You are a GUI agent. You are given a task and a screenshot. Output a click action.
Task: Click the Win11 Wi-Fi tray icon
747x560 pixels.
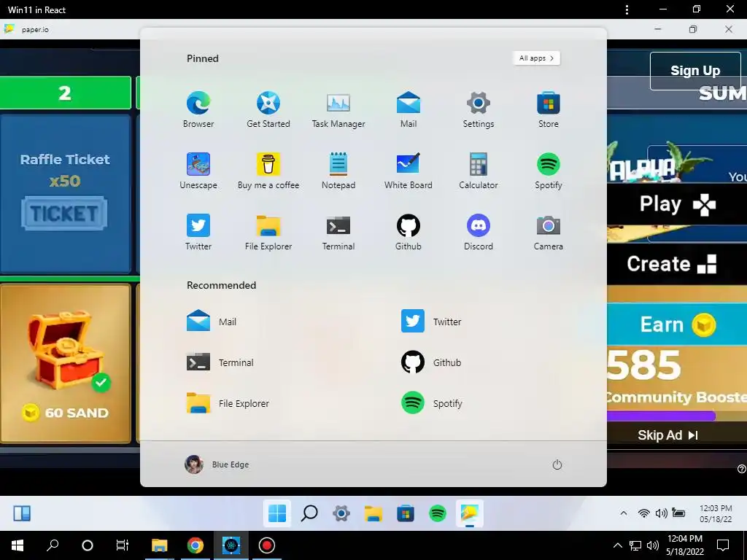point(643,513)
